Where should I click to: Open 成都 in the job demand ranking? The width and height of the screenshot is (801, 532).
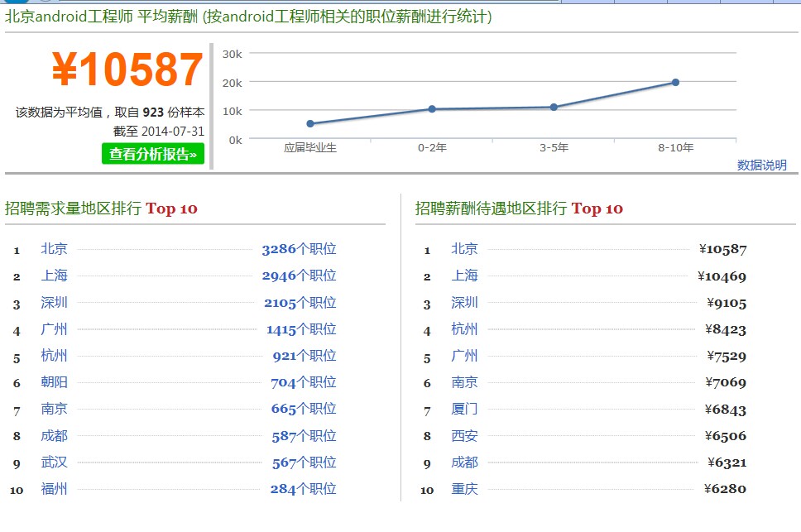click(x=54, y=435)
